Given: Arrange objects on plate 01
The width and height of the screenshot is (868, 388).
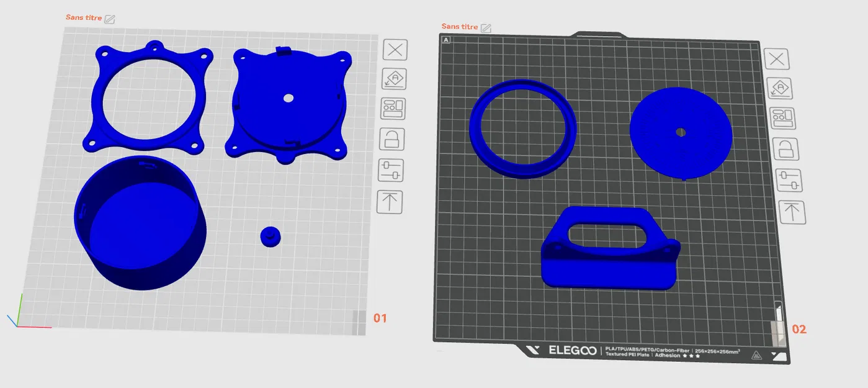Looking at the screenshot, I should (x=393, y=109).
